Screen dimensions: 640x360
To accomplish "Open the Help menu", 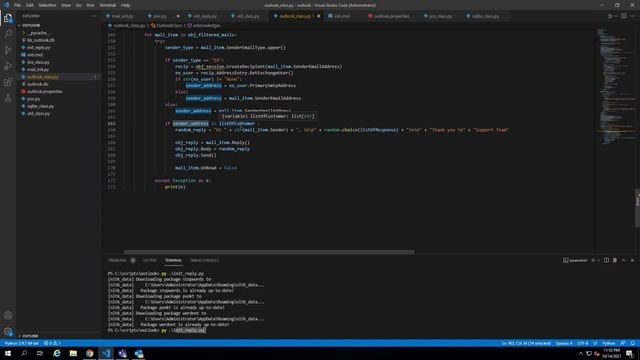I will [x=125, y=5].
